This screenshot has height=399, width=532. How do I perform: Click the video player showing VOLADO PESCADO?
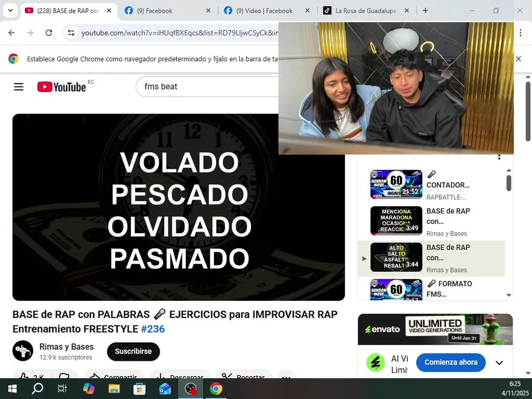(x=178, y=207)
